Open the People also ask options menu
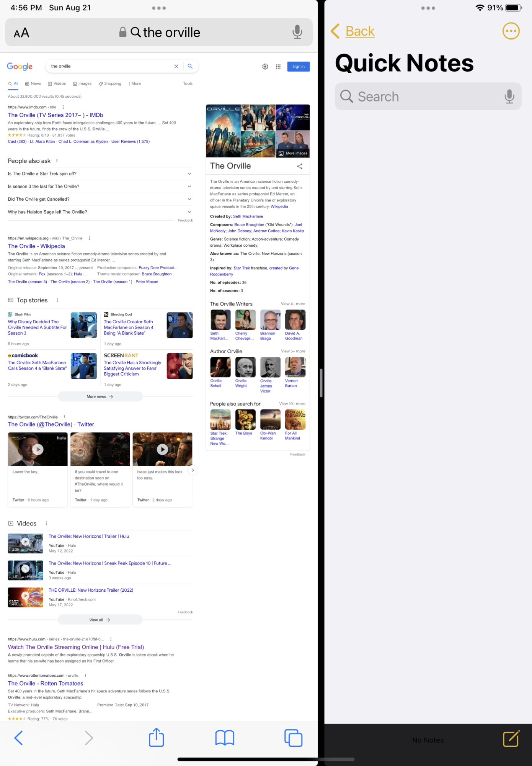 57,161
